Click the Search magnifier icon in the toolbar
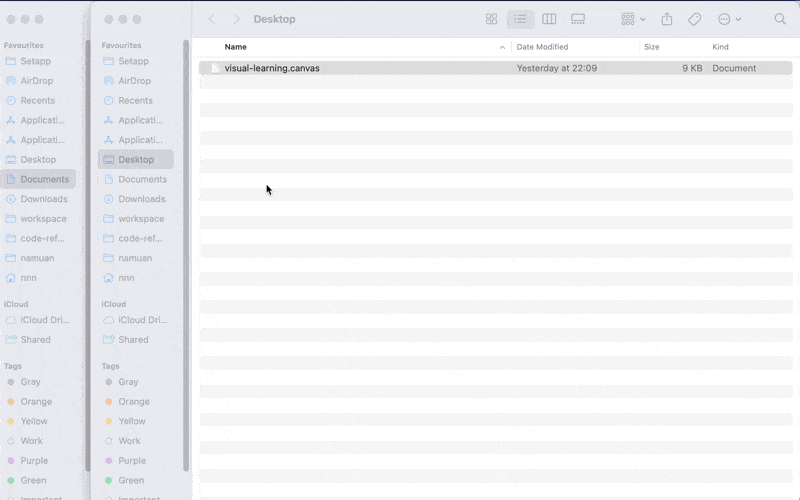Viewport: 800px width, 500px height. tap(780, 19)
